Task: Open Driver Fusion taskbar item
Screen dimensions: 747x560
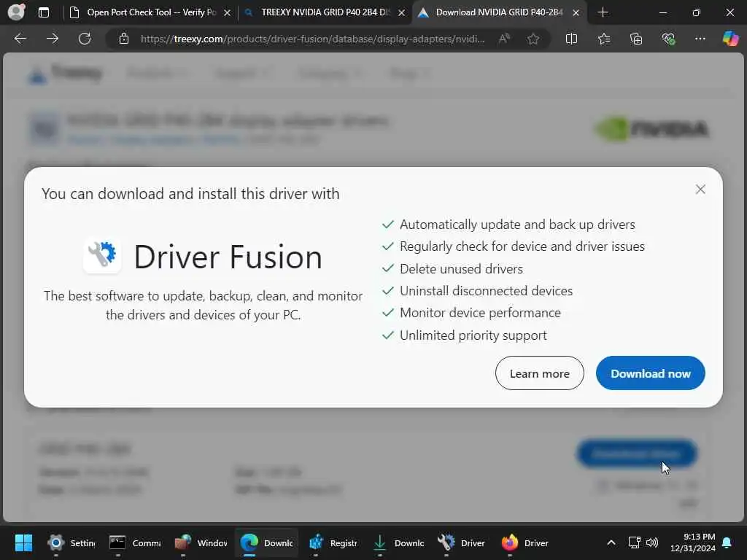Action: coord(462,542)
